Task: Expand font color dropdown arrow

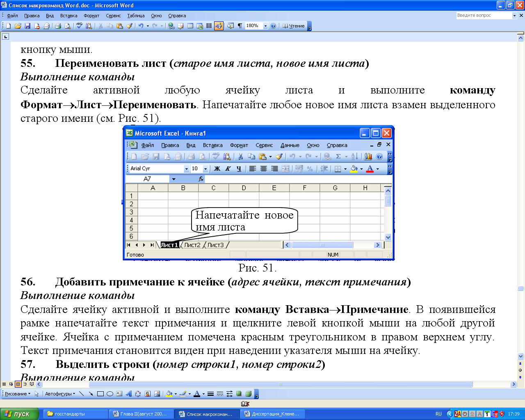Action: 203,394
